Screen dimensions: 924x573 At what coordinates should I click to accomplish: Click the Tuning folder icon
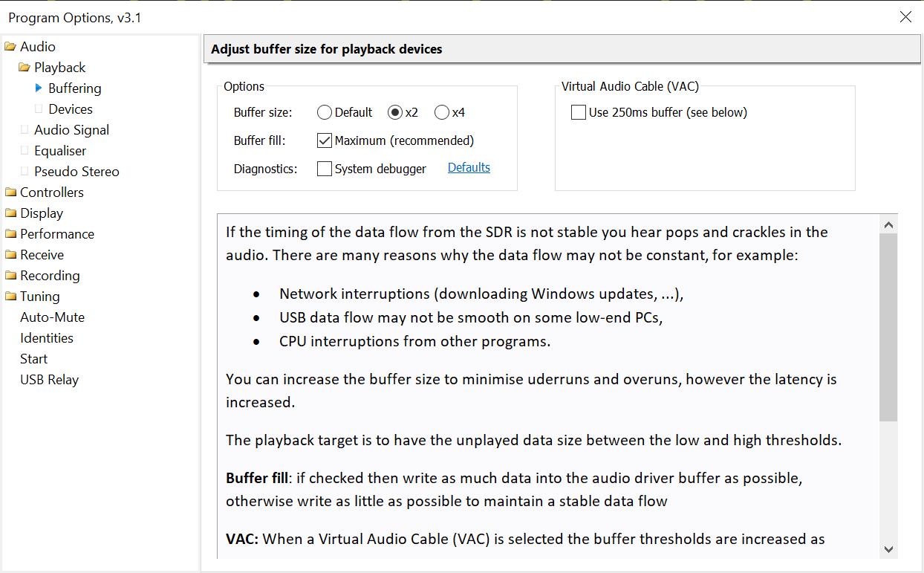[10, 297]
